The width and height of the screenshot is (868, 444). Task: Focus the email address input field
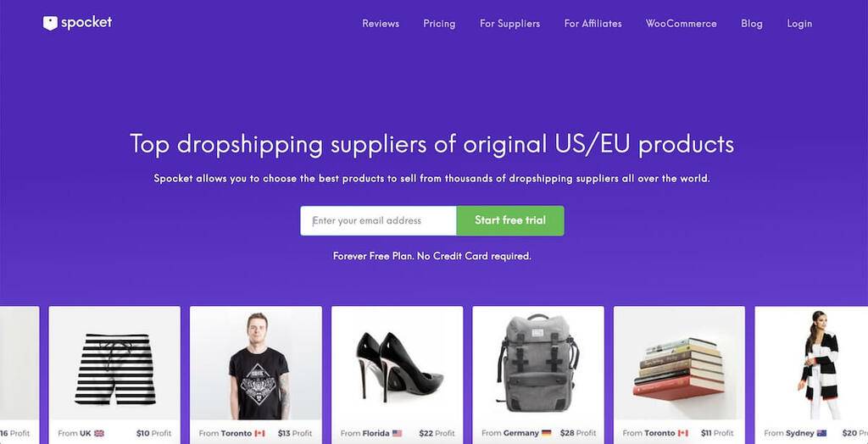379,220
